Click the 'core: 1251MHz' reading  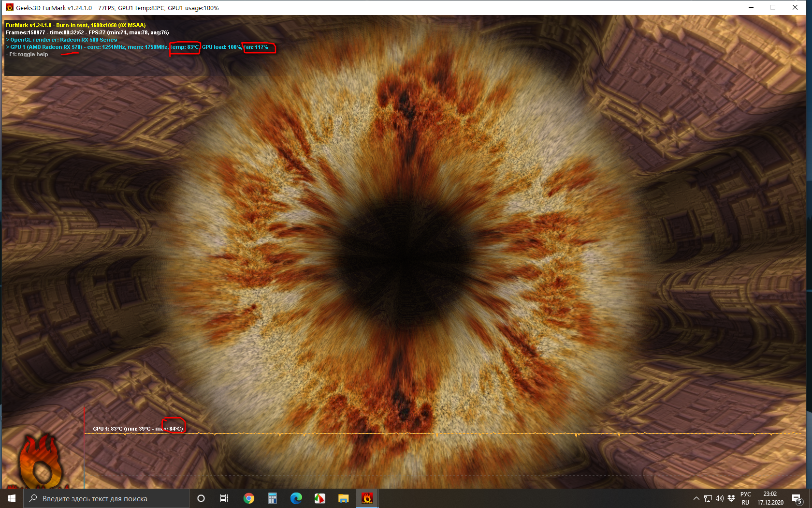106,47
